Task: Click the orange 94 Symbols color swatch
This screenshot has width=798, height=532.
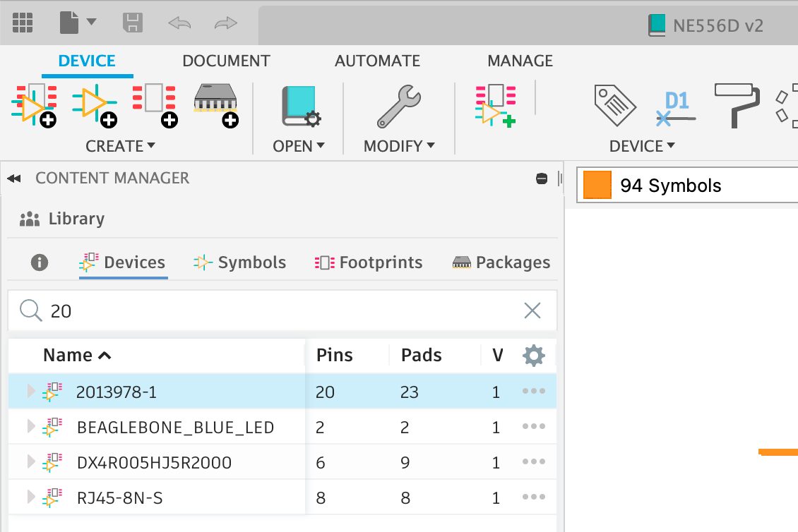Action: point(597,186)
